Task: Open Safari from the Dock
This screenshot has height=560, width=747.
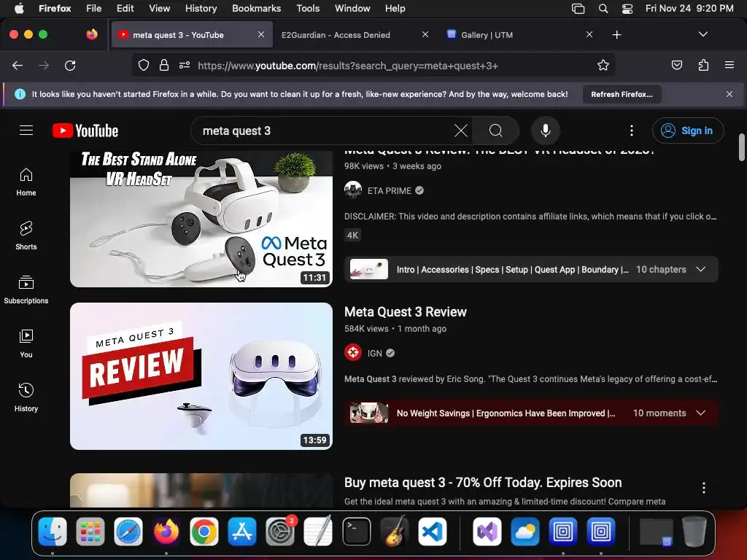Action: (128, 532)
